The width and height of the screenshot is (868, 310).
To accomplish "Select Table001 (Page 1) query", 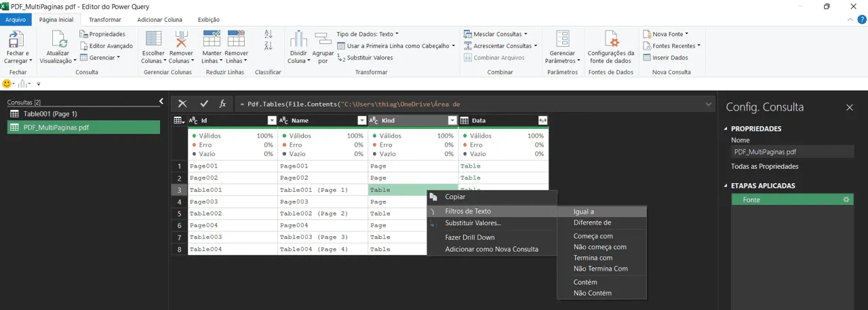I will (83, 114).
